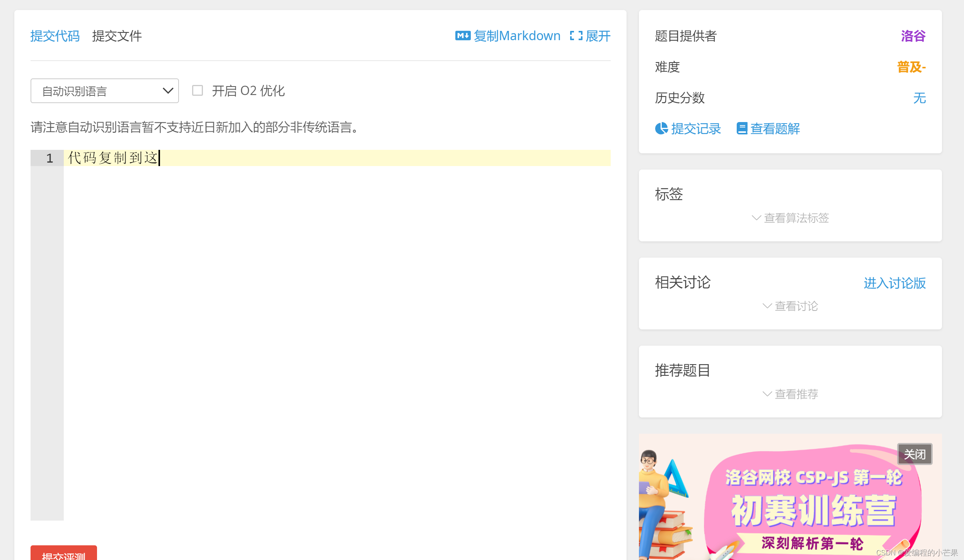Expand 查看推荐 recommended problems

[796, 394]
